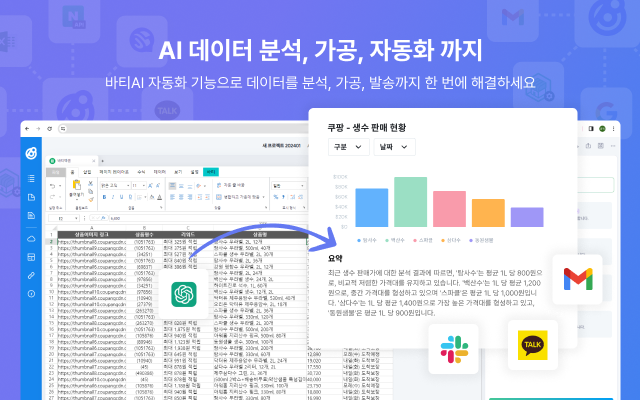The image size is (640, 400).
Task: Switch to the Settings ribbon tab
Action: (x=194, y=172)
